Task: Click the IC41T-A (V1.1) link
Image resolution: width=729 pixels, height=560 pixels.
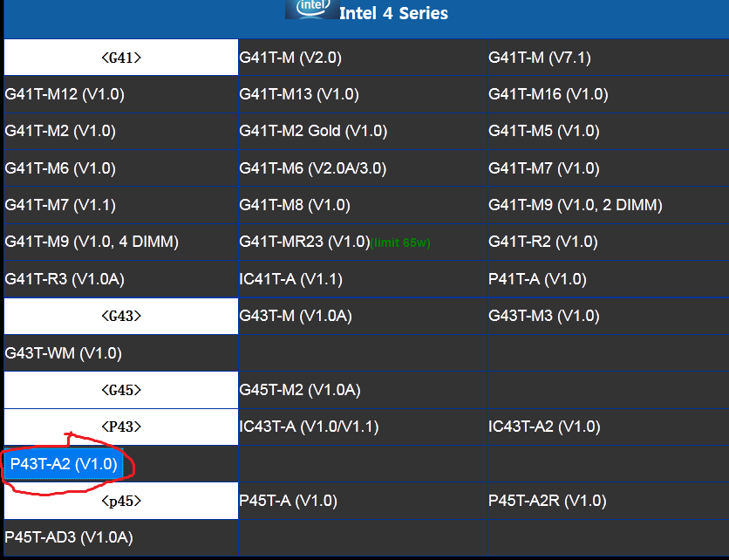Action: click(x=290, y=279)
